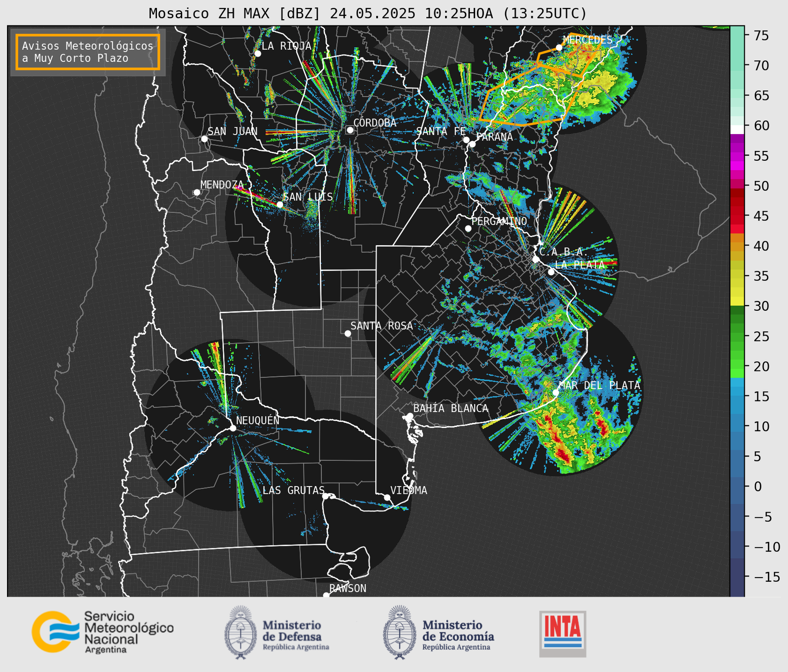The height and width of the screenshot is (672, 788).
Task: Click the MENDOZA city marker dot
Action: point(197,193)
